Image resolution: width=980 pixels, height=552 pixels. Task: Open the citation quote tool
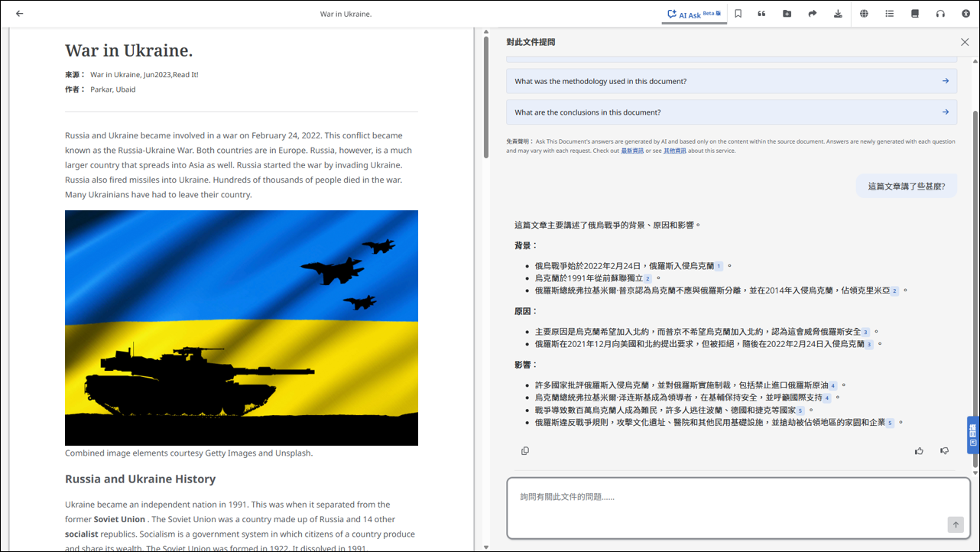[x=761, y=14]
